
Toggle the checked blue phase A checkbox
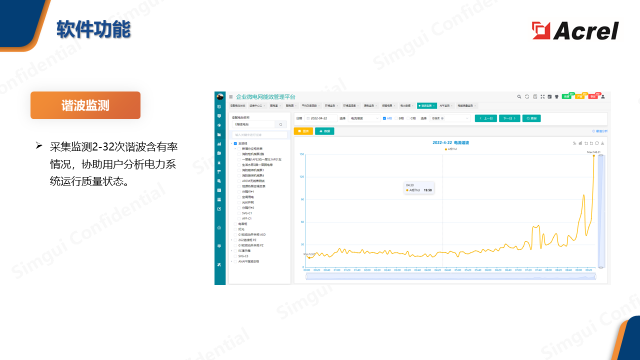[x=384, y=118]
